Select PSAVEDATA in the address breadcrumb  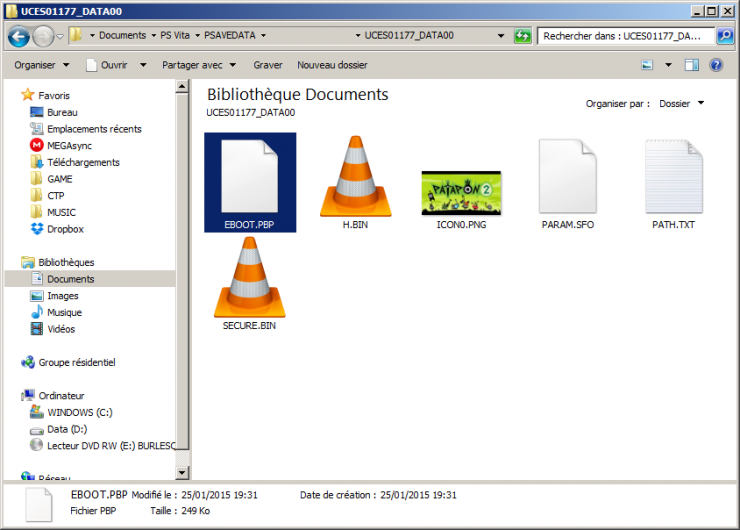coord(229,35)
